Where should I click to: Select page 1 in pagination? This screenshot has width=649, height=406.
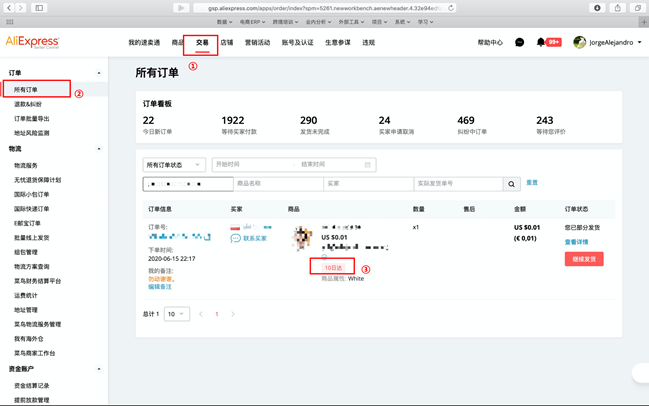216,314
